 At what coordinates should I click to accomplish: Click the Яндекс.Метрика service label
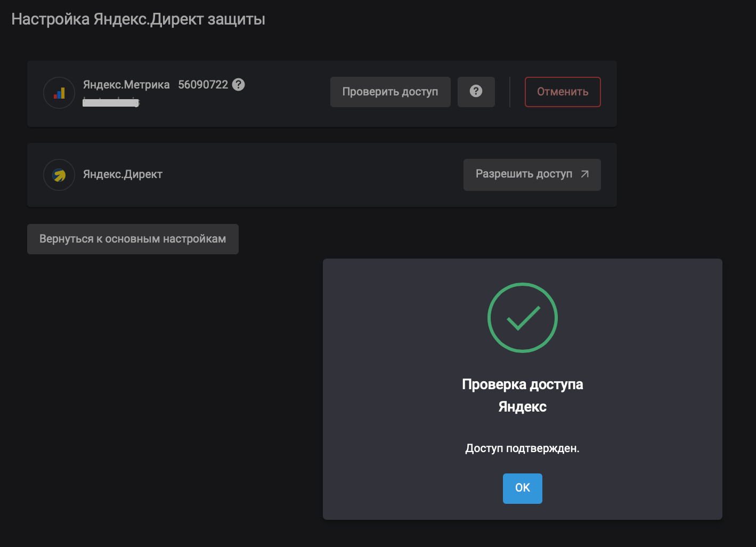click(126, 85)
